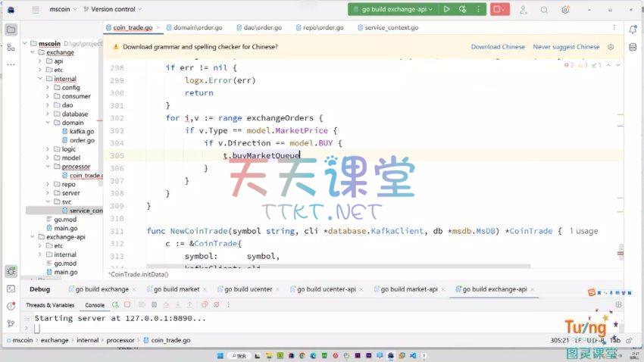Run the go build exchange-api configuration

[x=447, y=9]
